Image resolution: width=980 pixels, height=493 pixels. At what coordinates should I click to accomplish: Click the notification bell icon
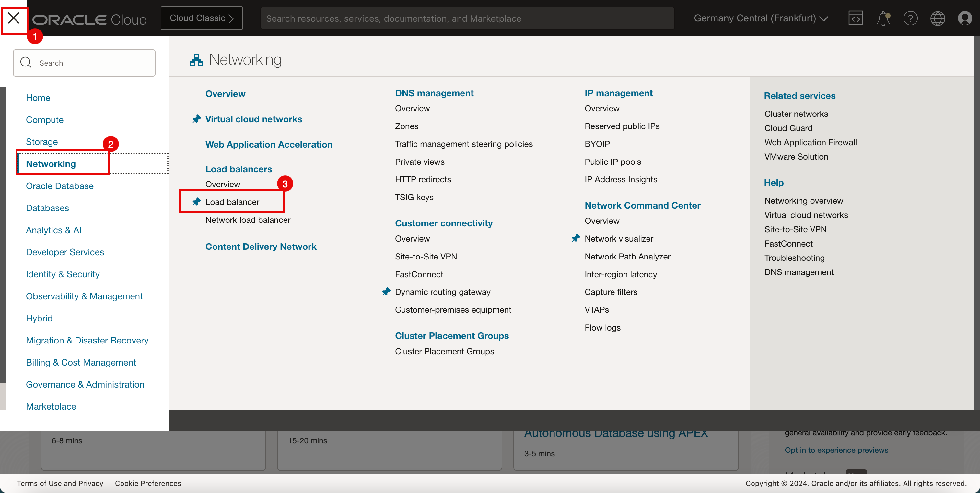tap(883, 18)
